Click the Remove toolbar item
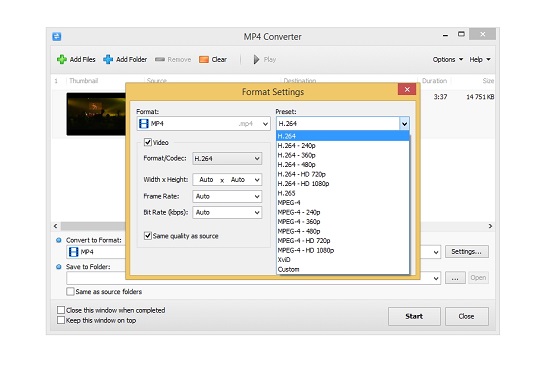The image size is (550, 372). click(x=173, y=59)
